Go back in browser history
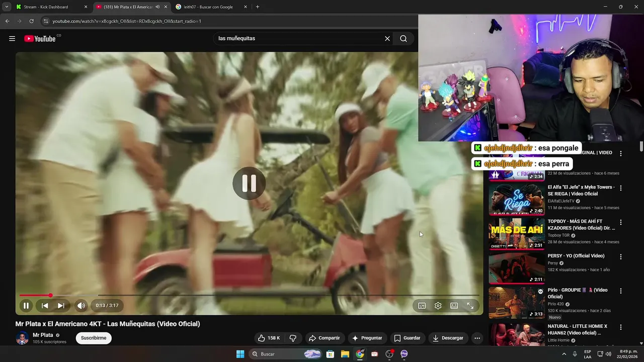This screenshot has height=362, width=644. pos(7,21)
